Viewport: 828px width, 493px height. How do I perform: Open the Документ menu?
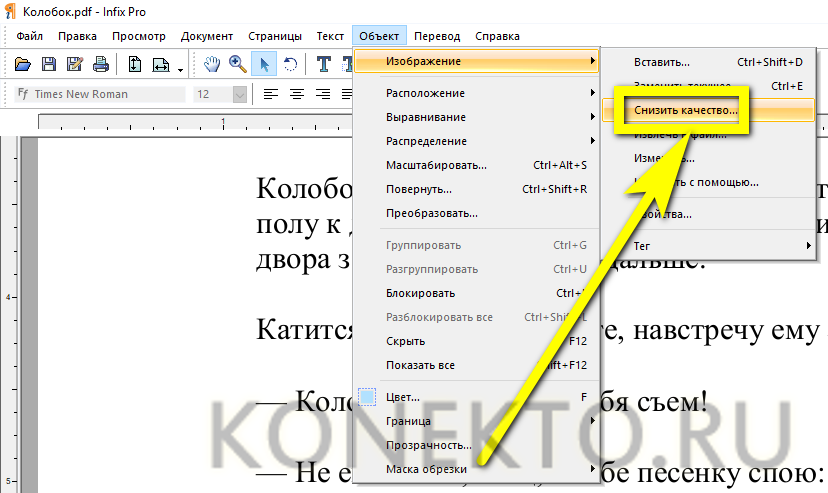click(207, 36)
